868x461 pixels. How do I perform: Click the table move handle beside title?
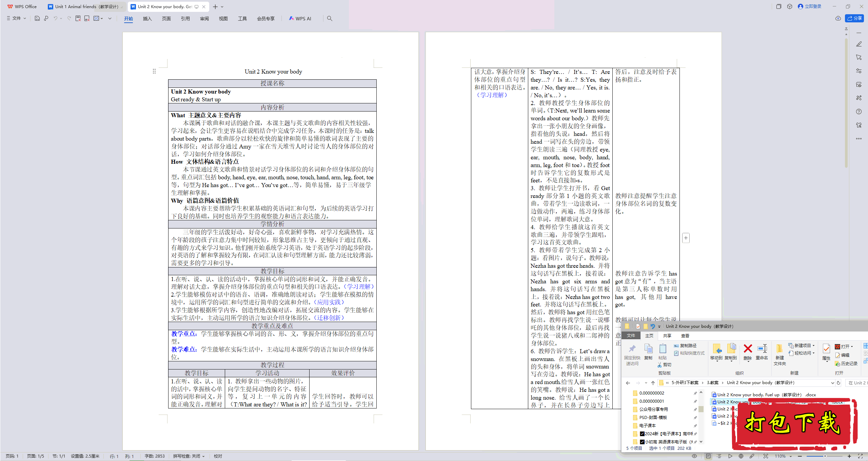tap(154, 71)
